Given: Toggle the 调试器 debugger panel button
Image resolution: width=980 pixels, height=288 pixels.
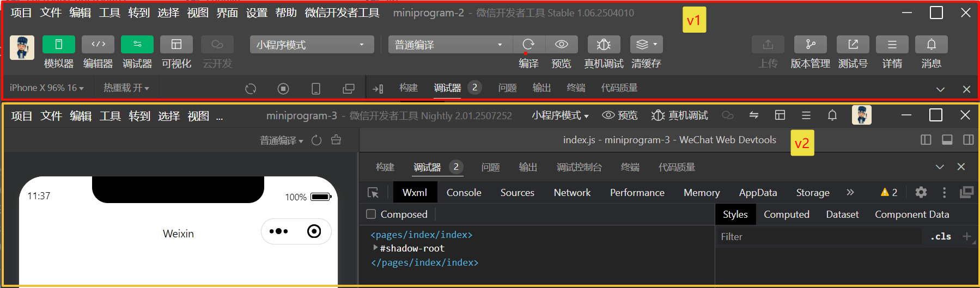Looking at the screenshot, I should [x=137, y=45].
